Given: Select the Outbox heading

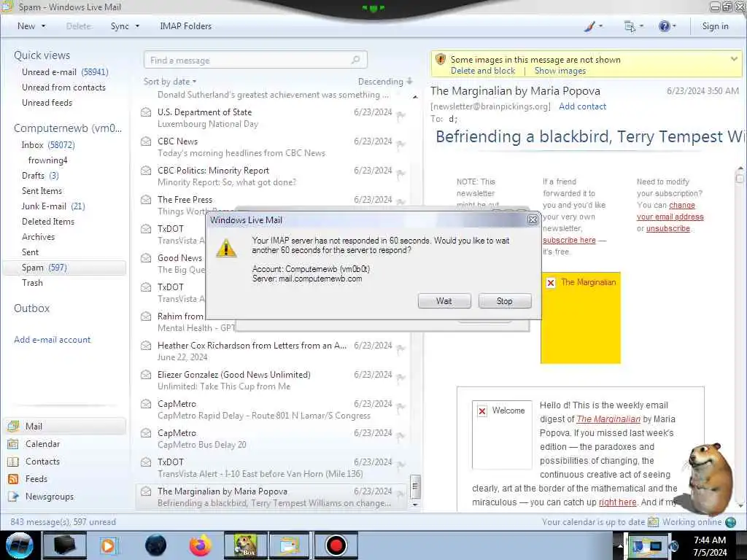Looking at the screenshot, I should pos(32,308).
